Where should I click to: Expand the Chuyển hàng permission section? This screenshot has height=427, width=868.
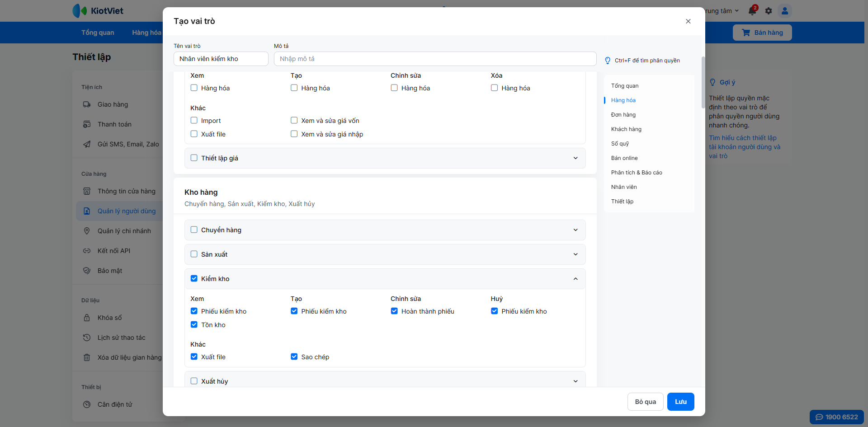pyautogui.click(x=576, y=230)
